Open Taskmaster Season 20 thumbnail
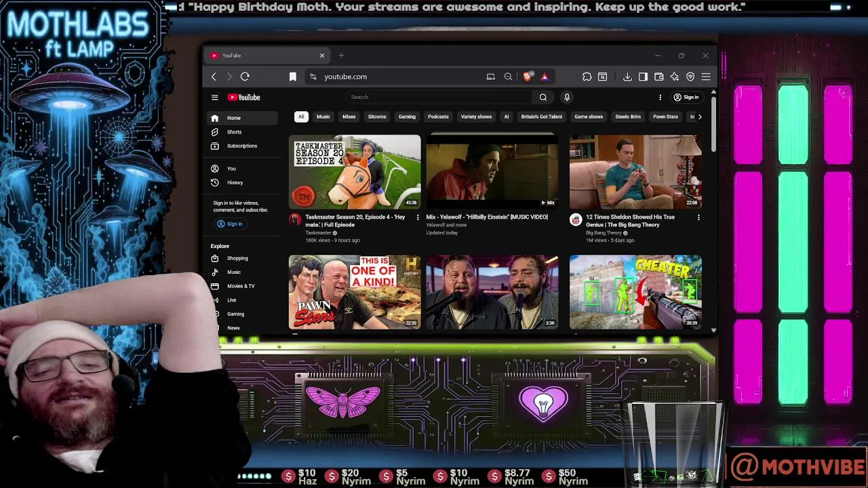The width and height of the screenshot is (868, 488). pyautogui.click(x=355, y=171)
